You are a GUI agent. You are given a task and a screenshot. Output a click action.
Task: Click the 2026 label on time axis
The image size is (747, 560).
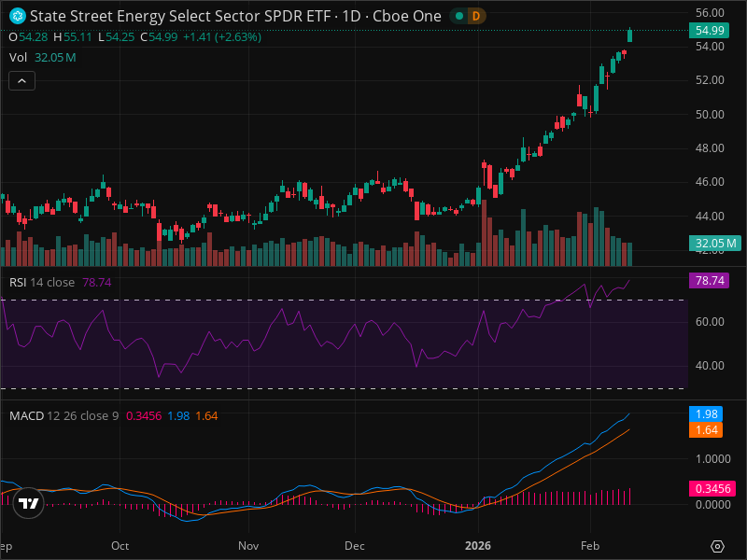pos(478,546)
